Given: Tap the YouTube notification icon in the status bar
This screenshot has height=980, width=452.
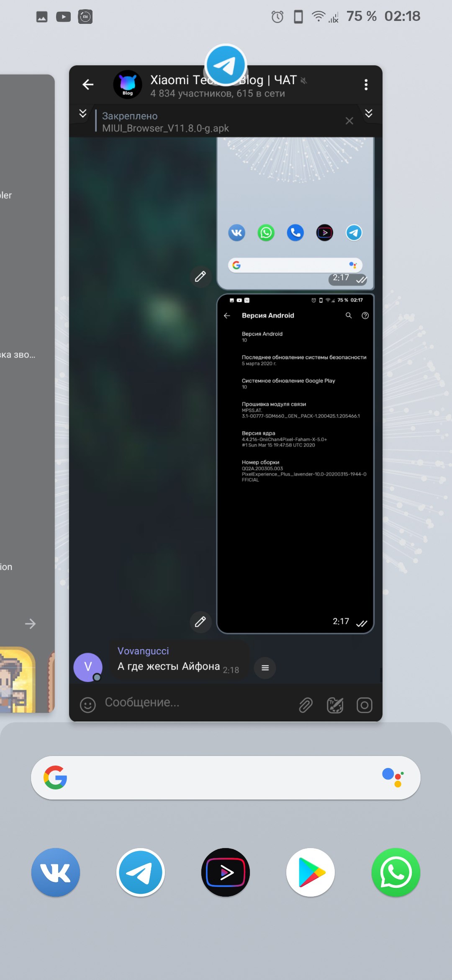Looking at the screenshot, I should (x=64, y=17).
